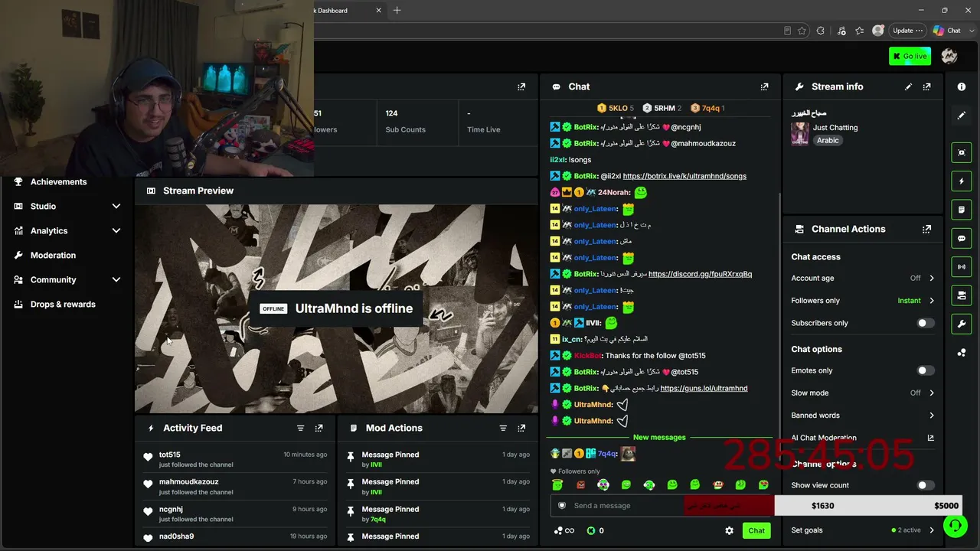Image resolution: width=980 pixels, height=551 pixels.
Task: Click the Edge Update button
Action: tap(906, 31)
